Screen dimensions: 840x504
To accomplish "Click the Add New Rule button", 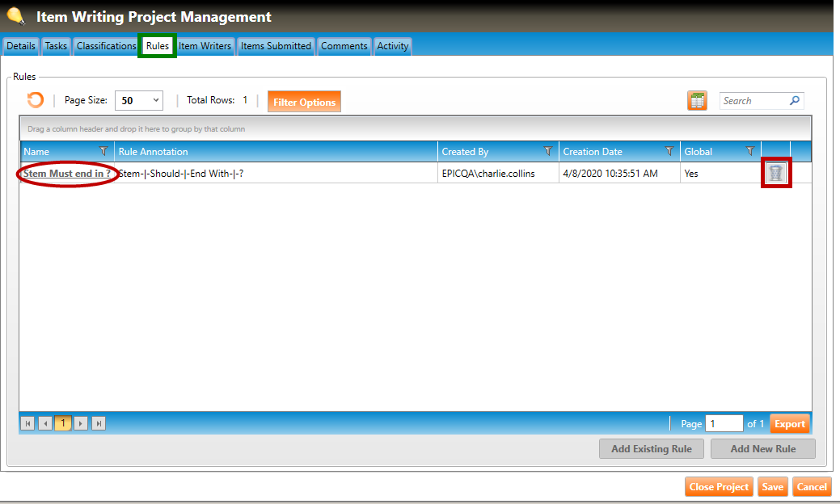I will 762,449.
